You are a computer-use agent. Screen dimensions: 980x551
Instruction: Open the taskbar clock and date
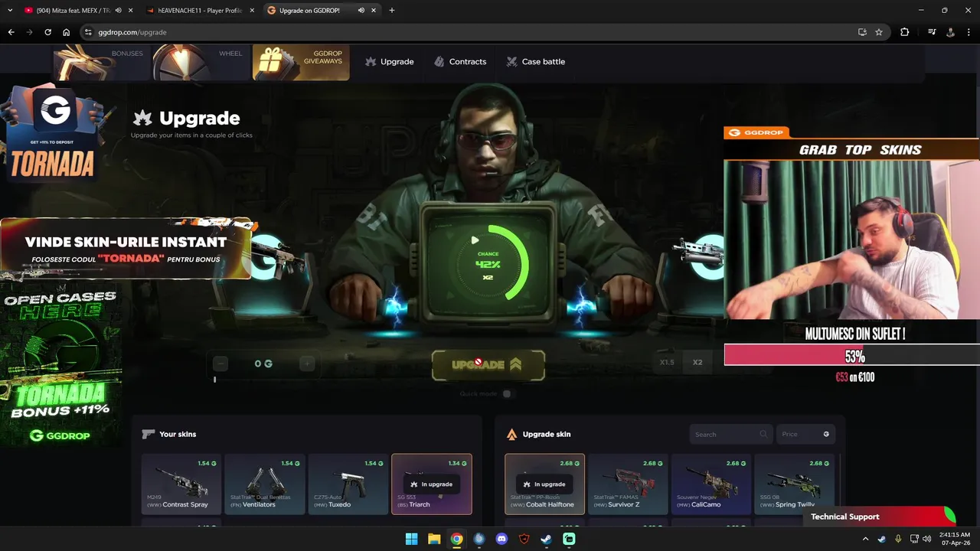click(x=955, y=539)
